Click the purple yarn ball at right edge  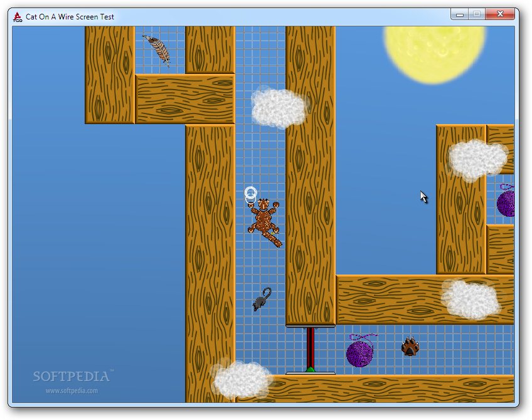(506, 200)
